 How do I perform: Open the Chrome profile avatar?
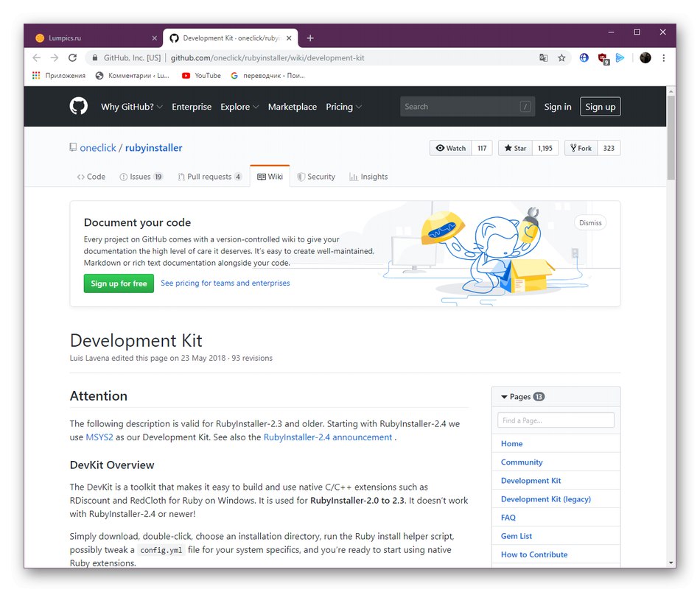click(x=645, y=57)
